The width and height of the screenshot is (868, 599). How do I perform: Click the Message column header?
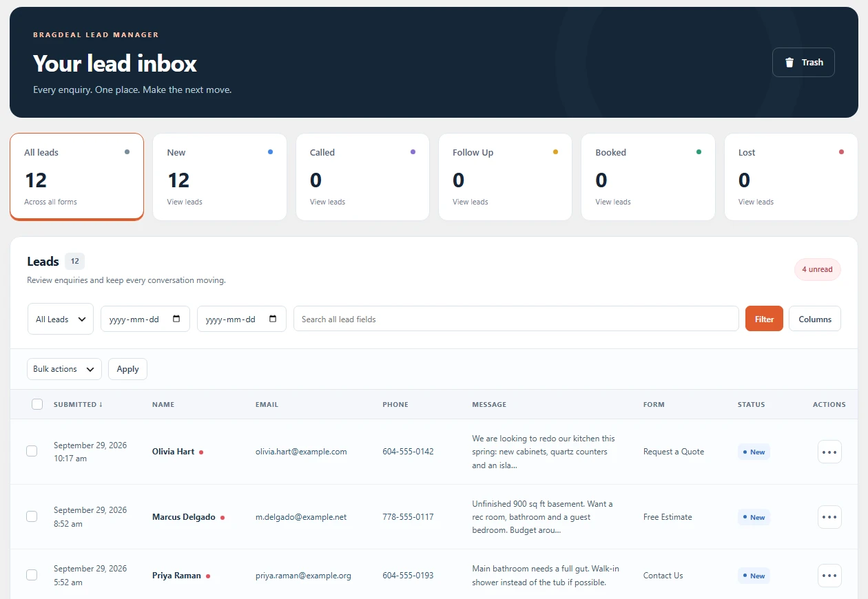click(x=489, y=404)
